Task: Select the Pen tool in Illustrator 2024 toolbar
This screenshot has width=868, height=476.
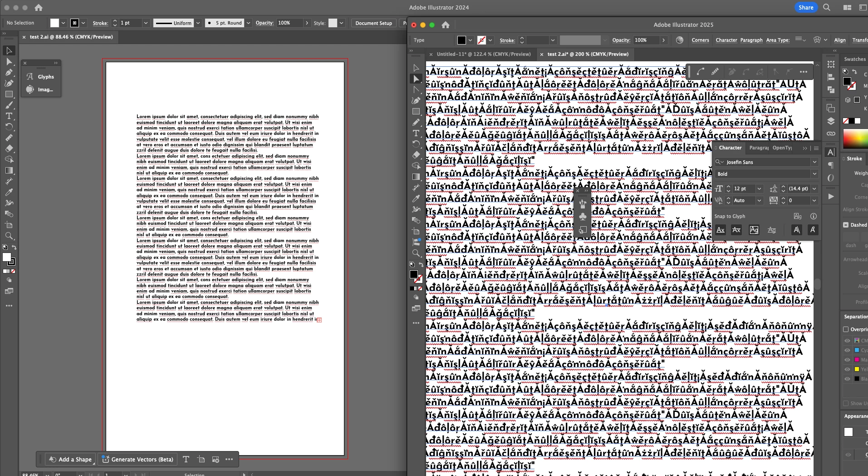Action: 9,72
